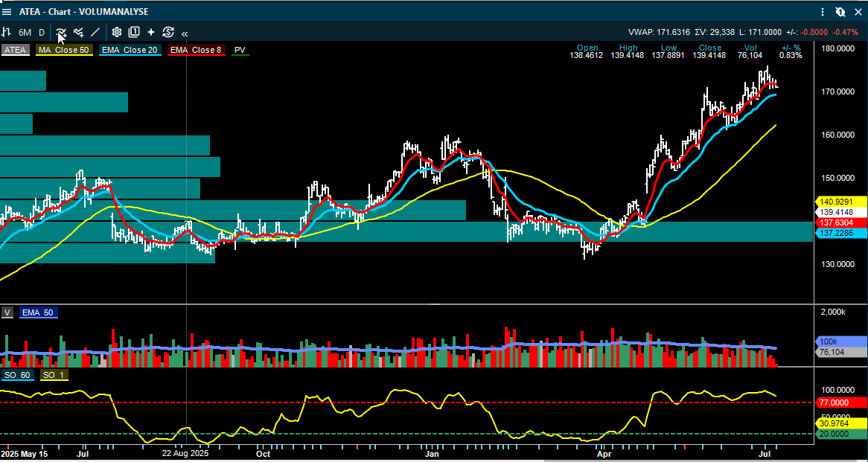This screenshot has width=868, height=462.
Task: Click the ΣV: 29,338 readout
Action: pyautogui.click(x=715, y=33)
